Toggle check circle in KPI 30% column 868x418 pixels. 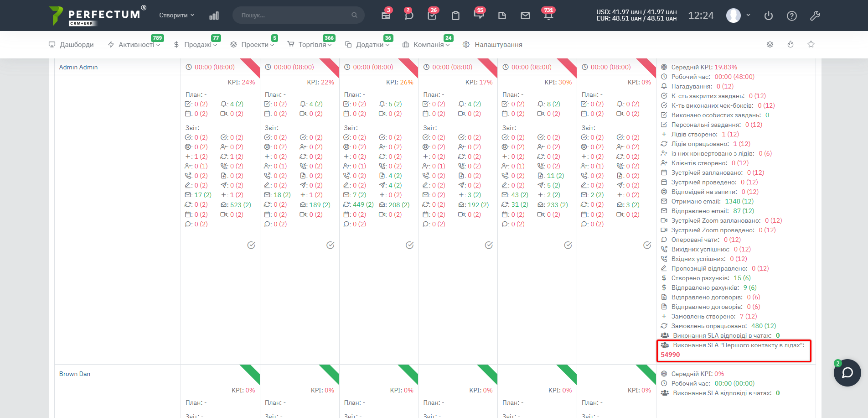tap(568, 245)
